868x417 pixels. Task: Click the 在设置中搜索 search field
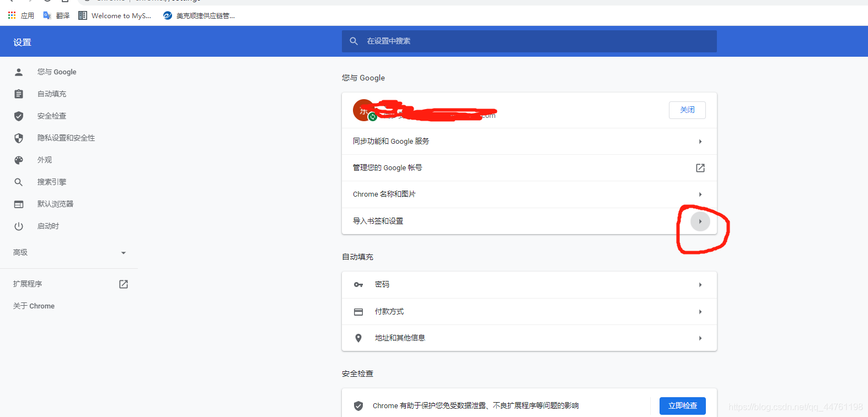click(529, 41)
